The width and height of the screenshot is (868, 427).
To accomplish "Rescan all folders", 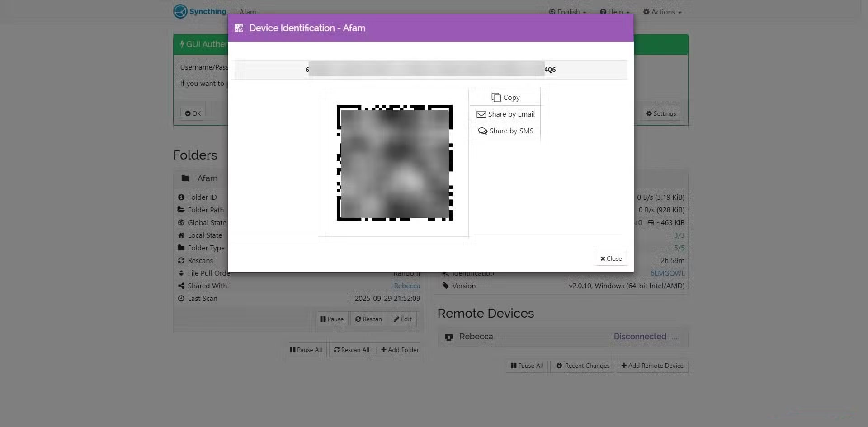I will [x=352, y=350].
